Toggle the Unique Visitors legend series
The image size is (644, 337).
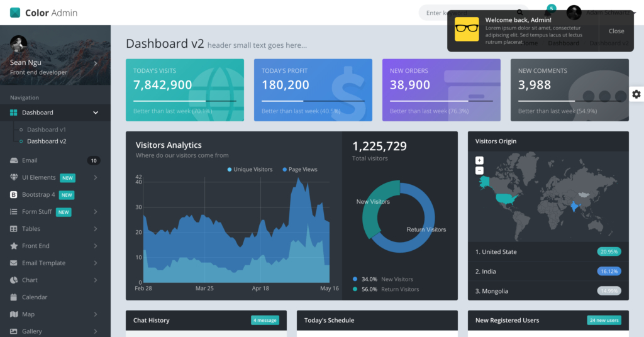(x=250, y=169)
